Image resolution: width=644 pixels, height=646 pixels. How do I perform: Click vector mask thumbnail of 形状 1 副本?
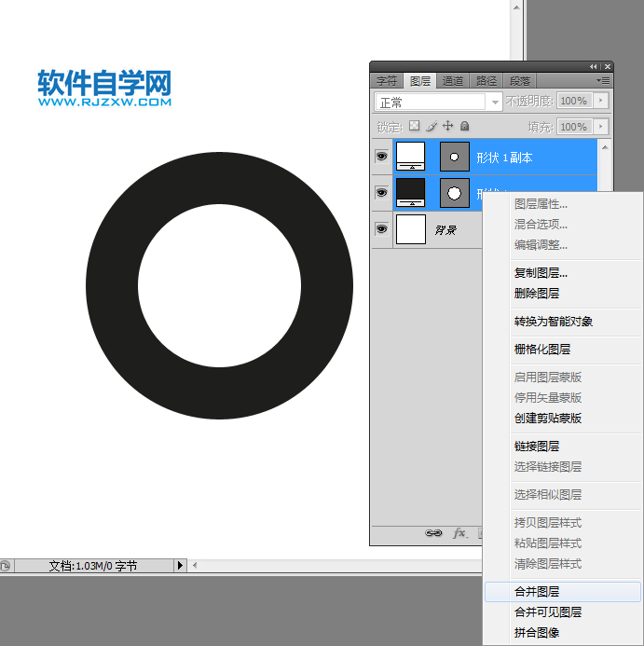pos(455,157)
